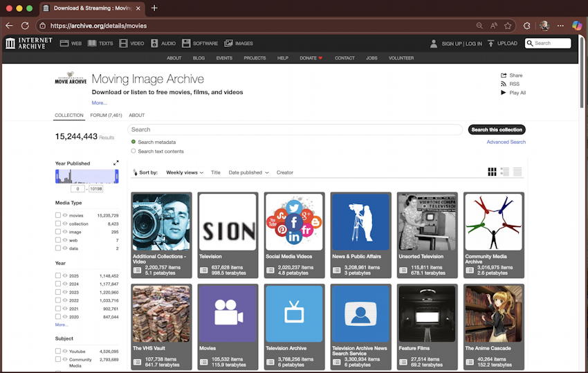Viewport: 588px width, 373px height.
Task: Click the Share icon
Action: pyautogui.click(x=504, y=75)
